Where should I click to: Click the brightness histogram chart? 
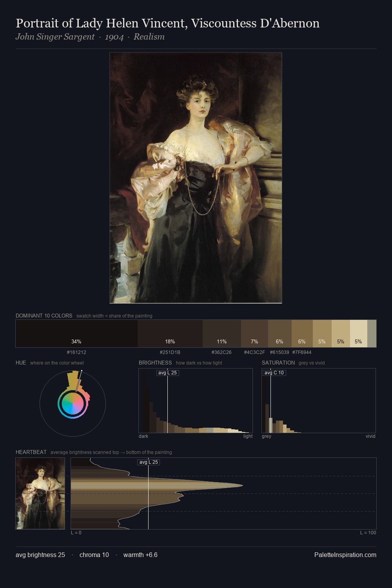pos(196,401)
